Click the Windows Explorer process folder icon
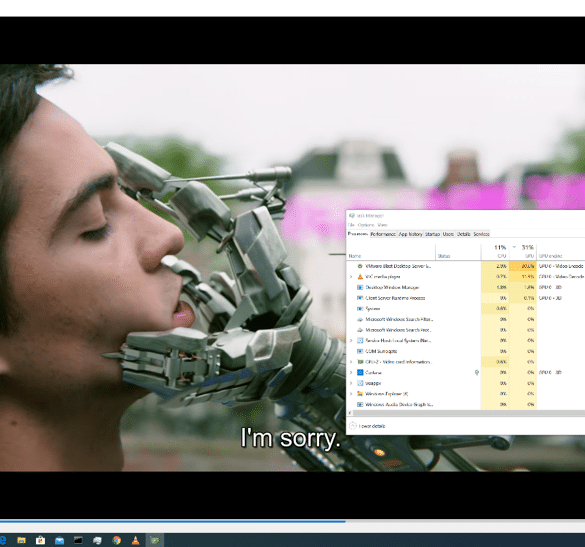This screenshot has height=547, width=585. pyautogui.click(x=360, y=394)
